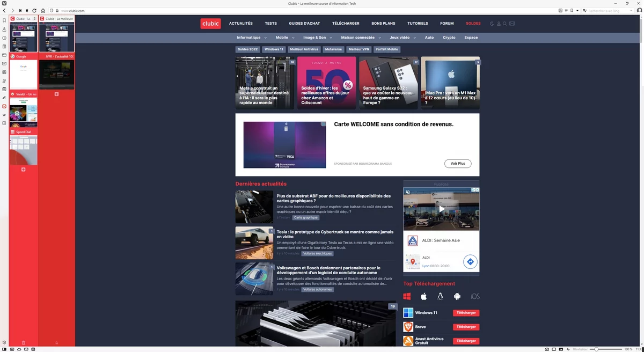
Task: Select the Apple platform download icon
Action: point(423,296)
